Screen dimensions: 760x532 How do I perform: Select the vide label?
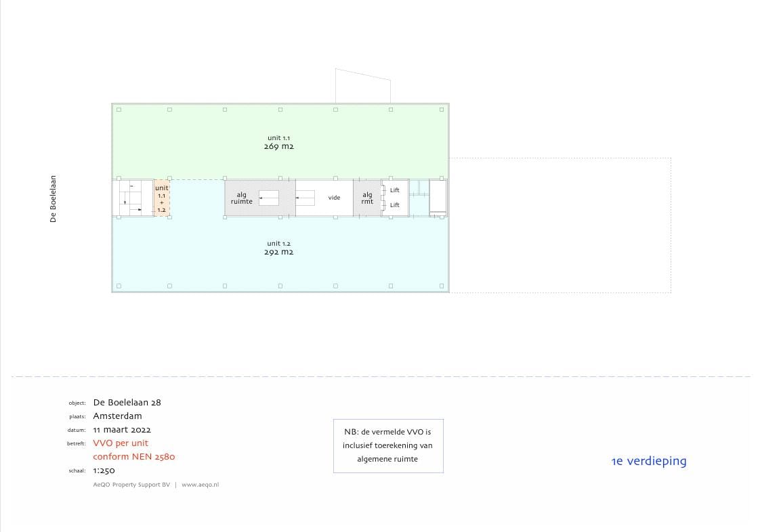(x=334, y=198)
